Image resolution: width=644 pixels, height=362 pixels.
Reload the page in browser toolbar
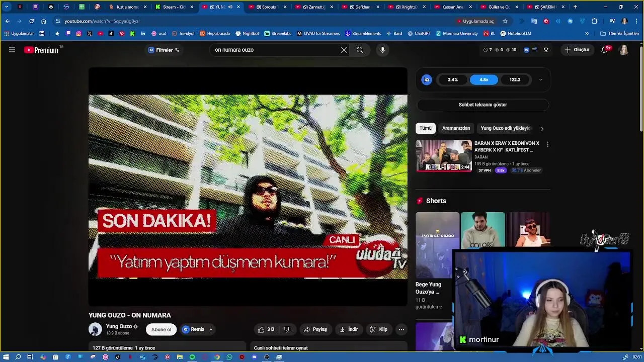click(31, 21)
